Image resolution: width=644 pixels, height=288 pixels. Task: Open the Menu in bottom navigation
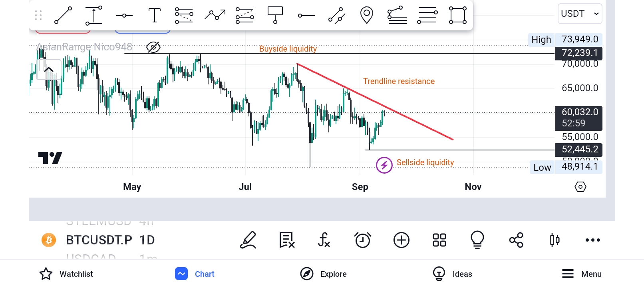pyautogui.click(x=582, y=274)
